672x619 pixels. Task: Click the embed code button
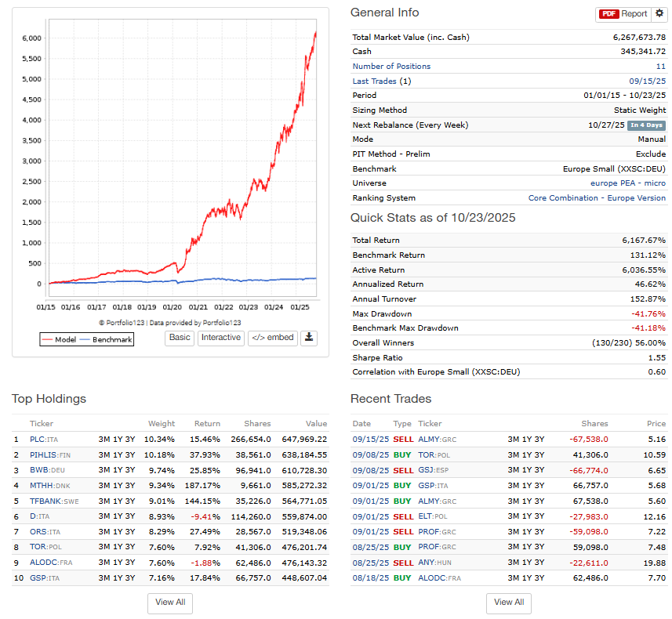pyautogui.click(x=273, y=338)
